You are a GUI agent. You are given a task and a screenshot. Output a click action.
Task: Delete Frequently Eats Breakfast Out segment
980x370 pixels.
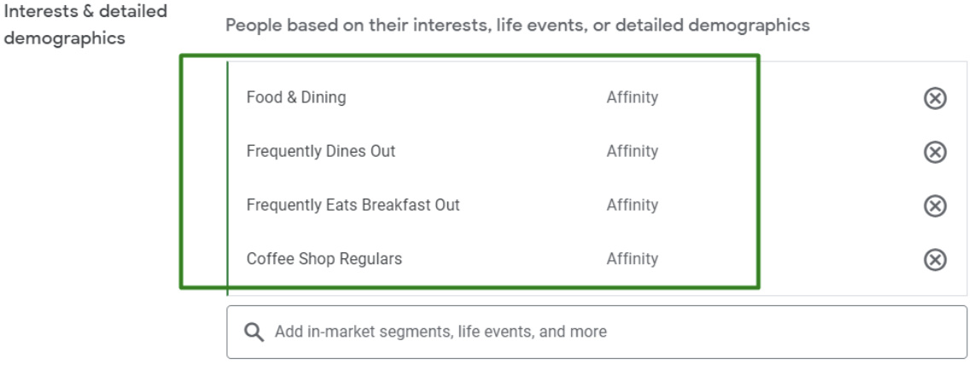[x=936, y=206]
